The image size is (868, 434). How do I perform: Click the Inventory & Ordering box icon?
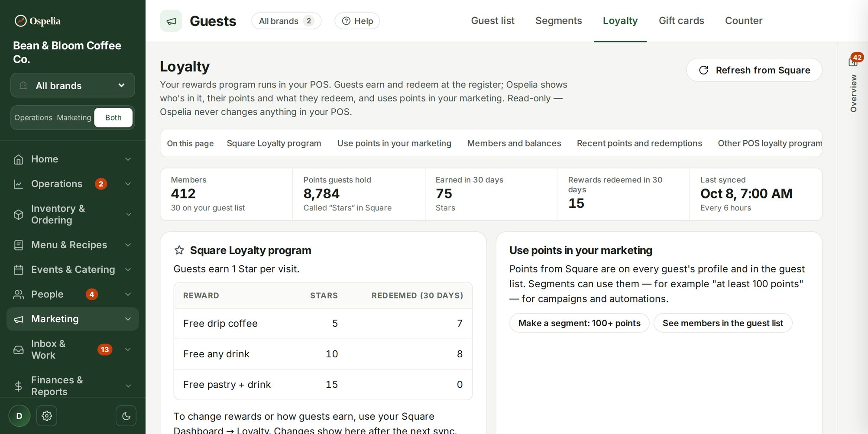[x=18, y=214]
